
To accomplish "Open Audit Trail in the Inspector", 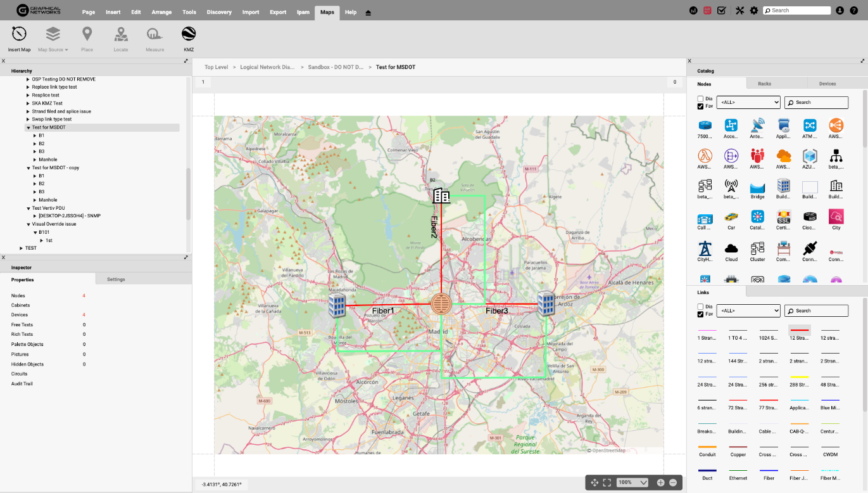I will tap(22, 384).
